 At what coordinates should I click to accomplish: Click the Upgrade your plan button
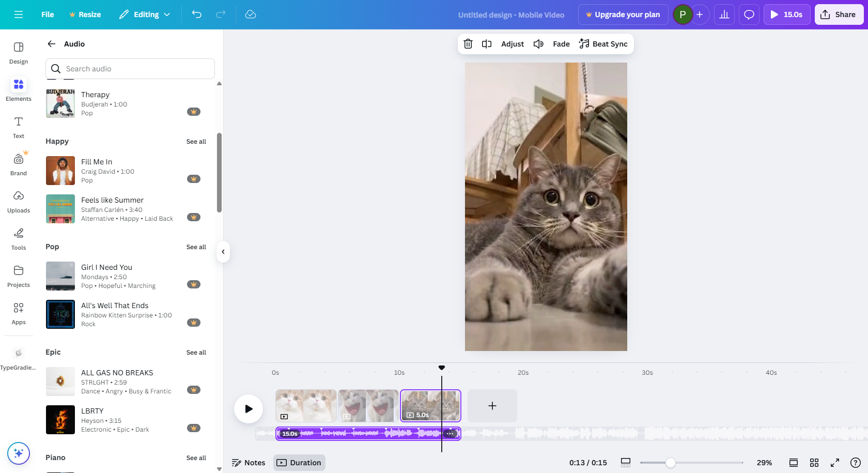[623, 14]
